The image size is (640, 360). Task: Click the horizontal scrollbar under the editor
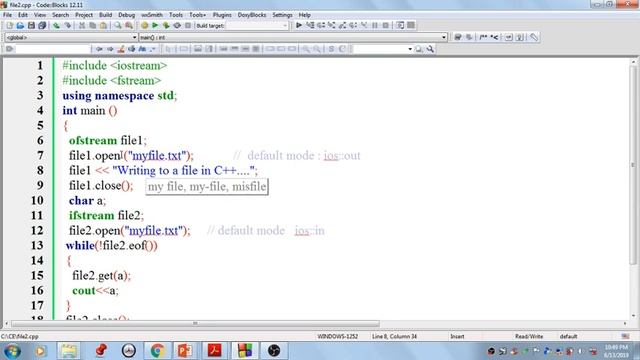pyautogui.click(x=196, y=324)
